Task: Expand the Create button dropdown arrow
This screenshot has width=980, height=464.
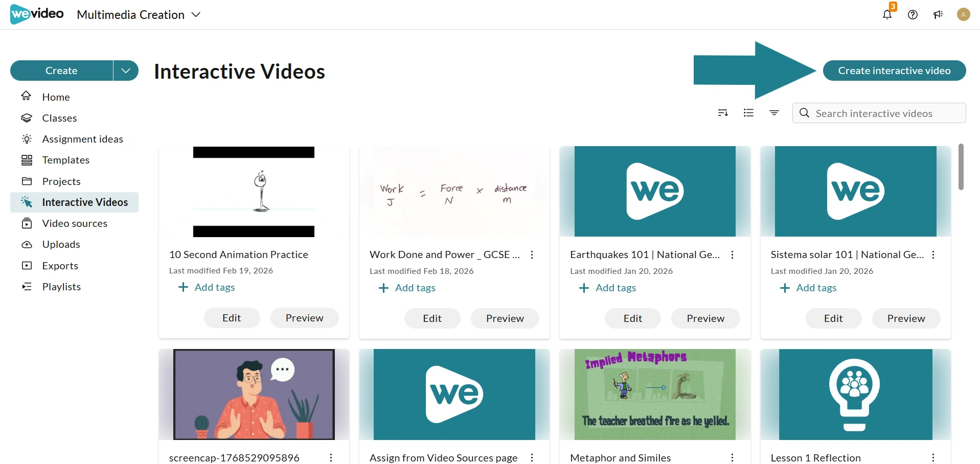Action: coord(126,71)
